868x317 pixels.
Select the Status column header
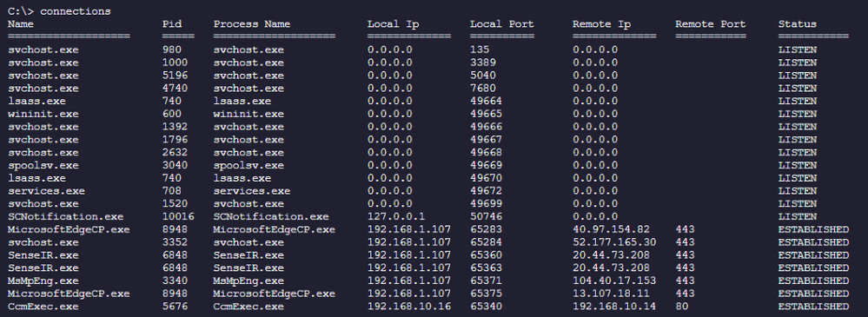[x=797, y=24]
